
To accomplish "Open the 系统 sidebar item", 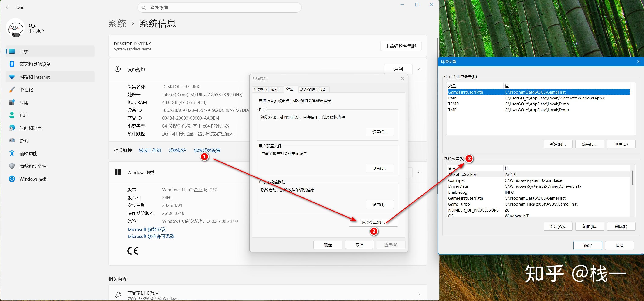I will pos(50,51).
